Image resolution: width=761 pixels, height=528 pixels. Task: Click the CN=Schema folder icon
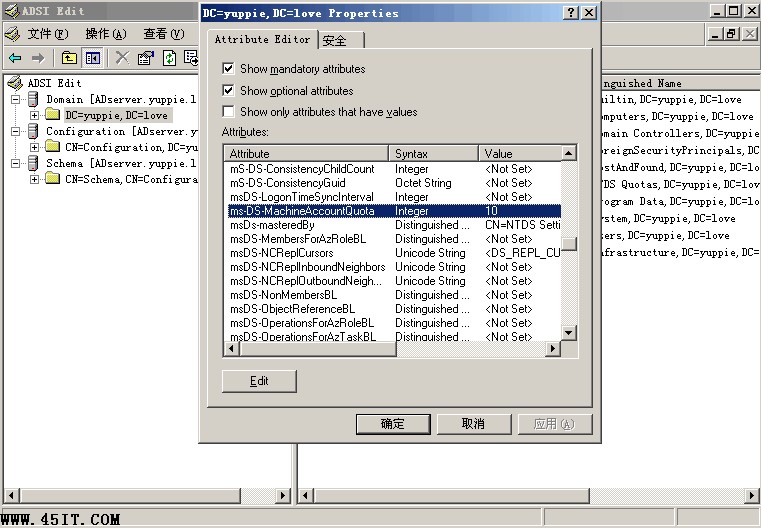(x=52, y=179)
